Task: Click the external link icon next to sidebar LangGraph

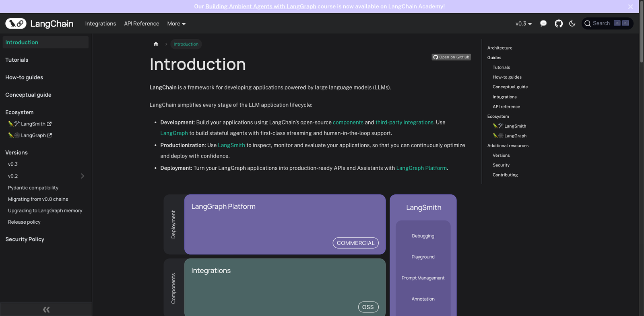Action: (x=50, y=135)
